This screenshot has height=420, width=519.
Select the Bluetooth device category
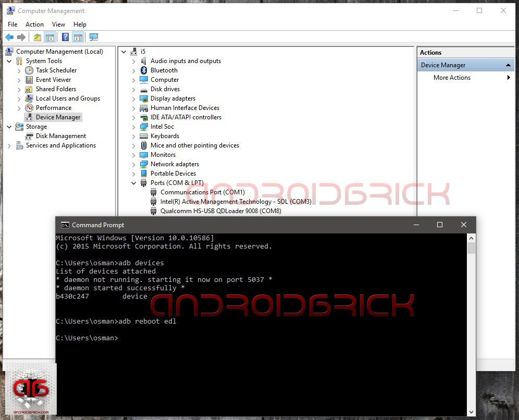(x=164, y=70)
